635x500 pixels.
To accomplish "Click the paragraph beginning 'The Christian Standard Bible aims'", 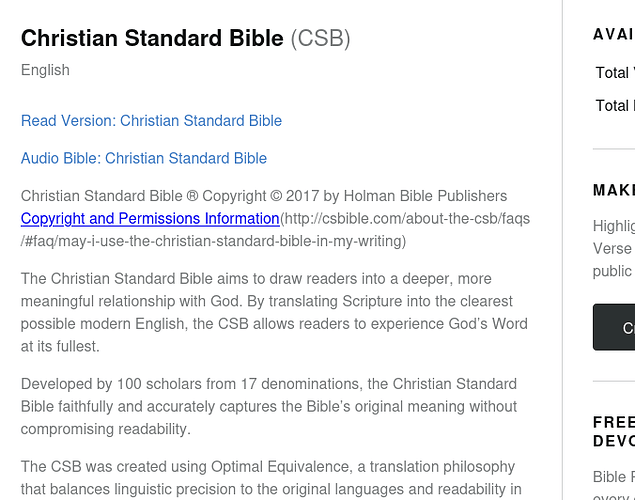I will coord(274,313).
